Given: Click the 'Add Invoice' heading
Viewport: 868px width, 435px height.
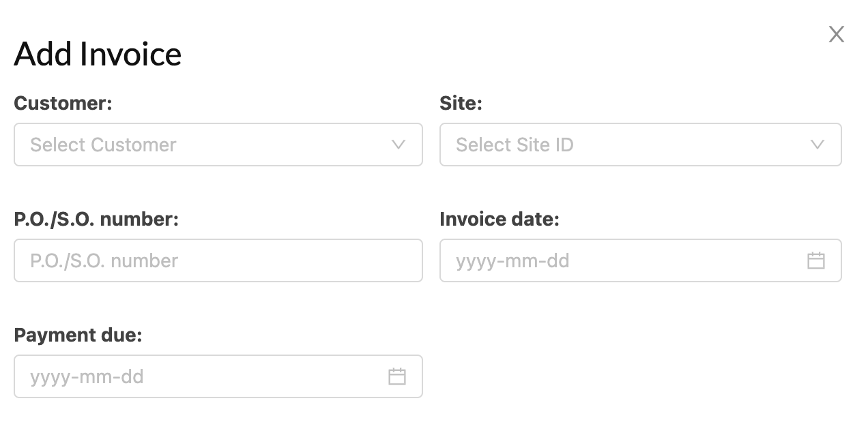Looking at the screenshot, I should (x=98, y=54).
